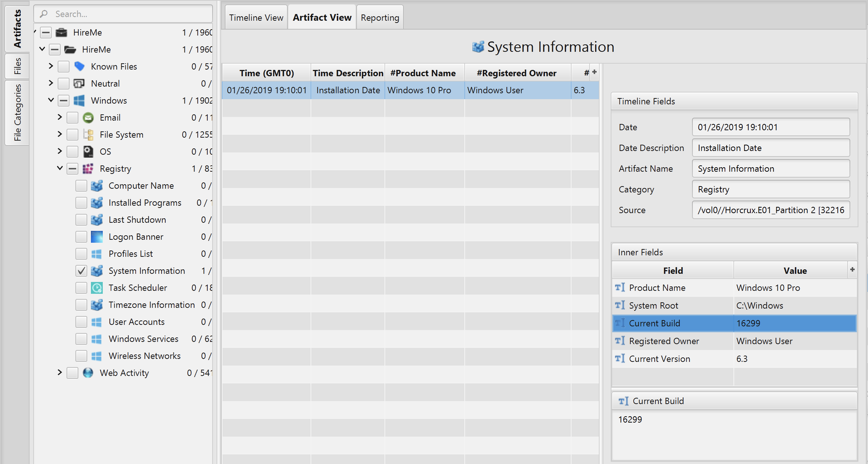This screenshot has width=868, height=464.
Task: Click the Logon Banner blue icon
Action: tap(97, 237)
